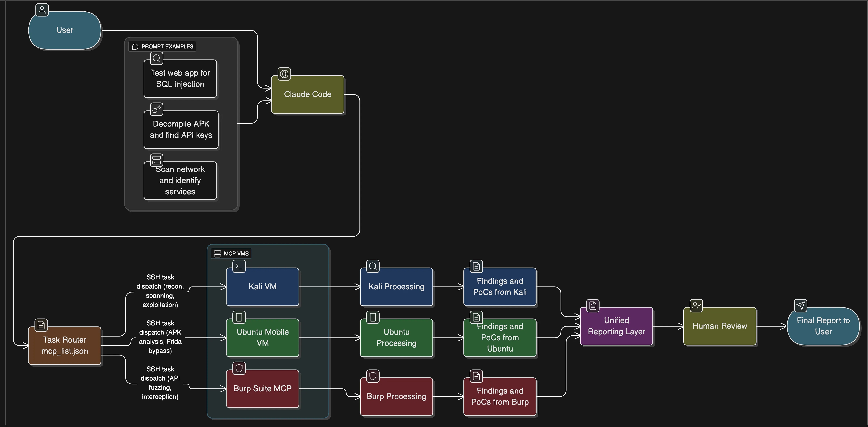The height and width of the screenshot is (427, 868).
Task: Click the magnifier icon on Kali Processing
Action: click(373, 266)
